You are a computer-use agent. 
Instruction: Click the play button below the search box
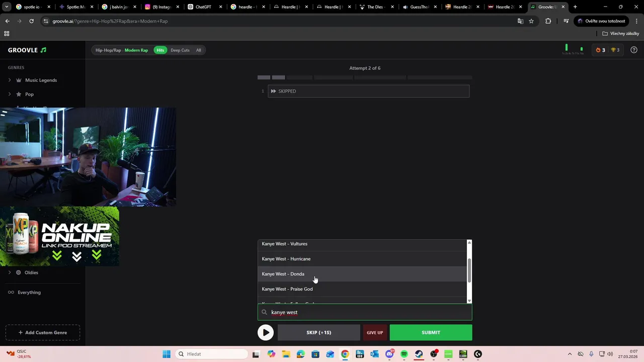[266, 332]
